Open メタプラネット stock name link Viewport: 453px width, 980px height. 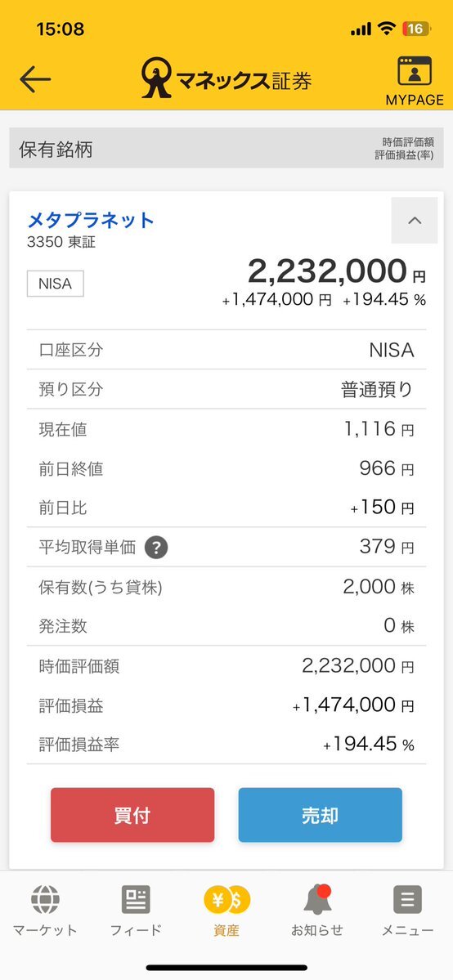click(91, 220)
